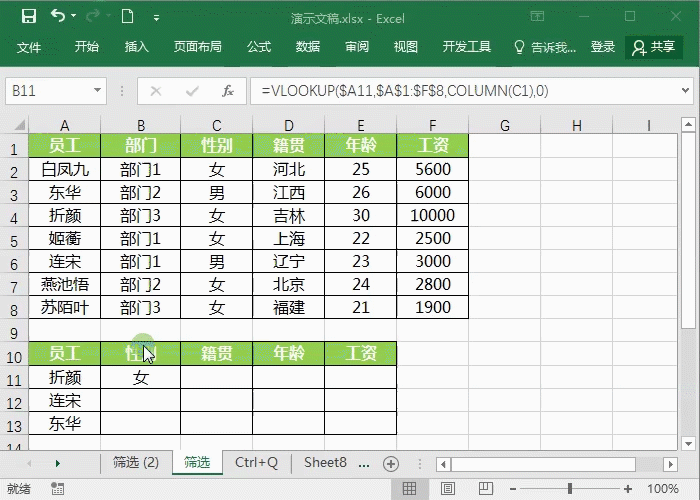Click the 登录 sign-in link
The width and height of the screenshot is (700, 500).
[x=603, y=47]
